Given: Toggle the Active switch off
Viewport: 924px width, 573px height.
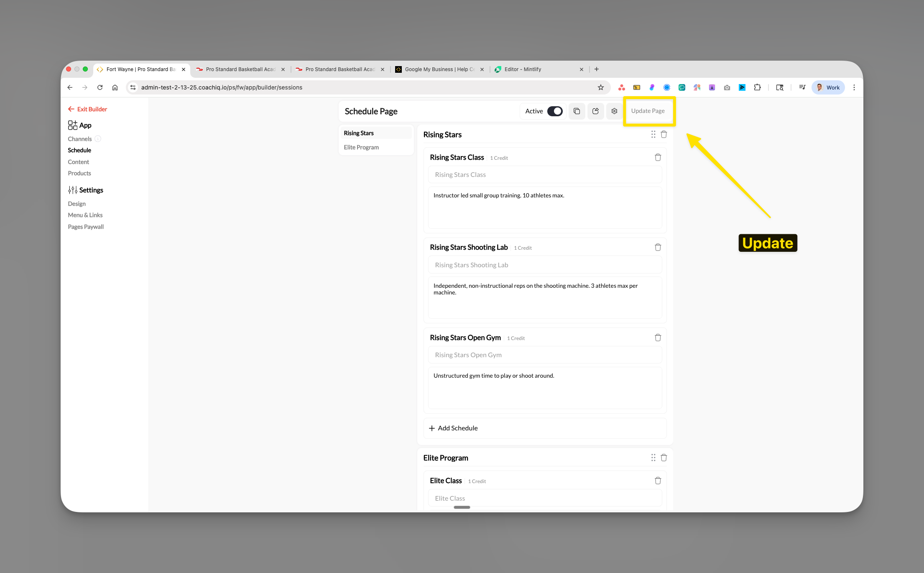Looking at the screenshot, I should point(554,111).
